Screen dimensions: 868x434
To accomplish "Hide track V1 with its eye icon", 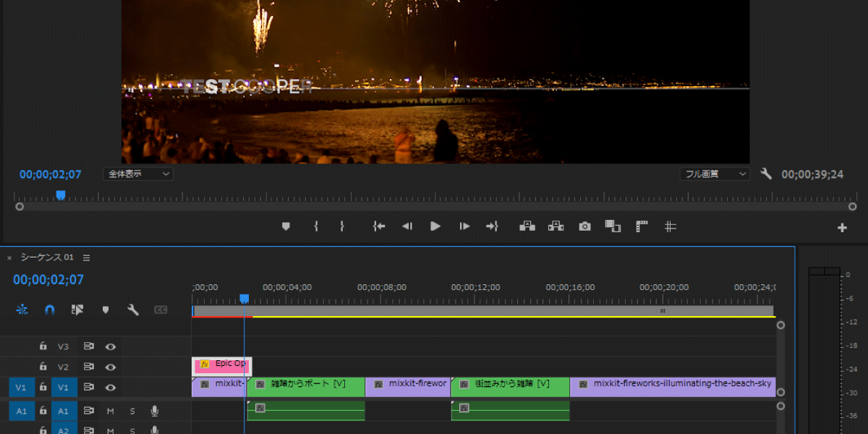I will [x=111, y=387].
